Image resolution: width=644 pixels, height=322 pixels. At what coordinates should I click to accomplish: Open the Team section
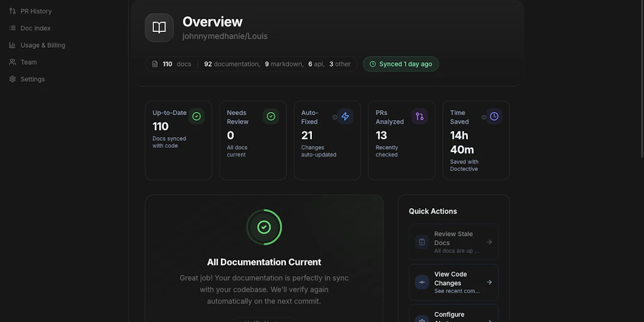pos(29,62)
